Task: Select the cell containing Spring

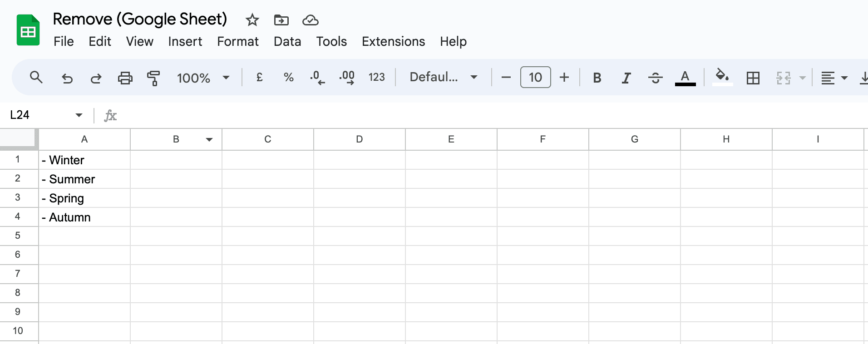Action: pos(84,198)
